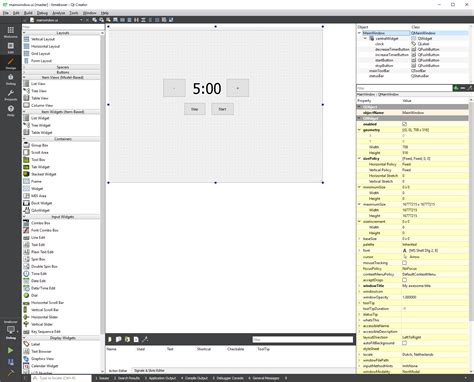
Task: Collapse centralWidget in object tree
Action: [365, 38]
